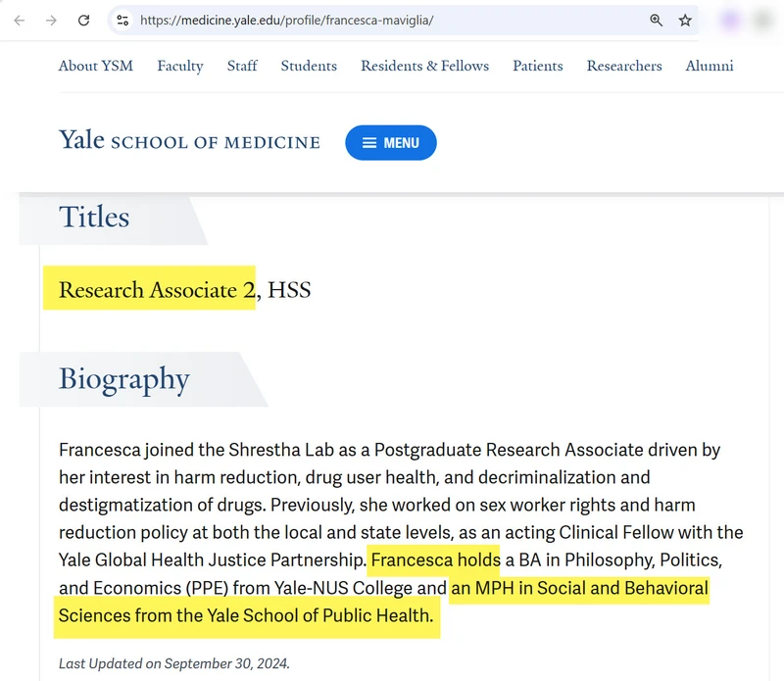This screenshot has width=784, height=681.
Task: Click the browser back arrow
Action: pos(20,21)
